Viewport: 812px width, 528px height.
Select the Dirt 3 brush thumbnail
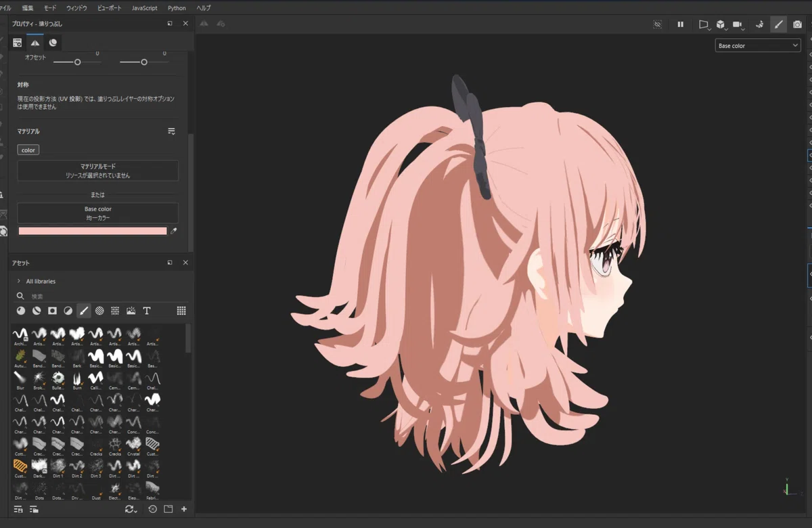click(96, 468)
